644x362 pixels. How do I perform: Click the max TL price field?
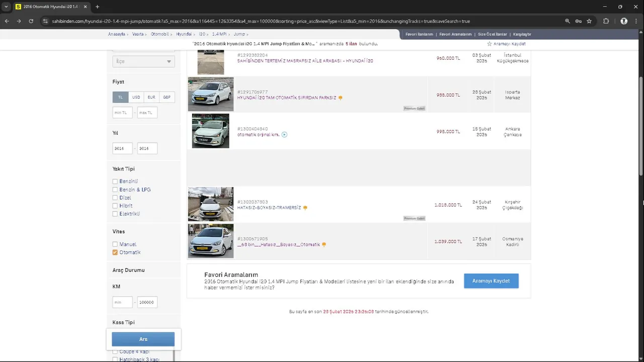147,113
